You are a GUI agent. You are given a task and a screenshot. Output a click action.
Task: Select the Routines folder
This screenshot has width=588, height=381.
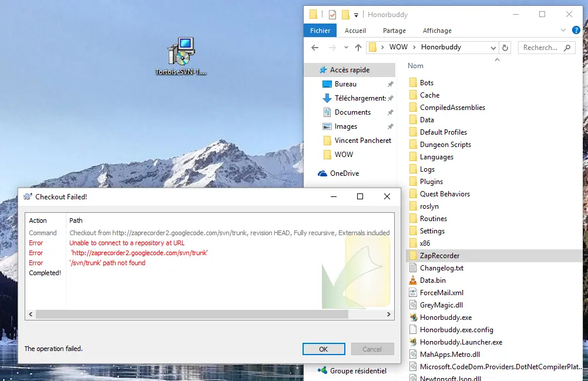pos(433,219)
